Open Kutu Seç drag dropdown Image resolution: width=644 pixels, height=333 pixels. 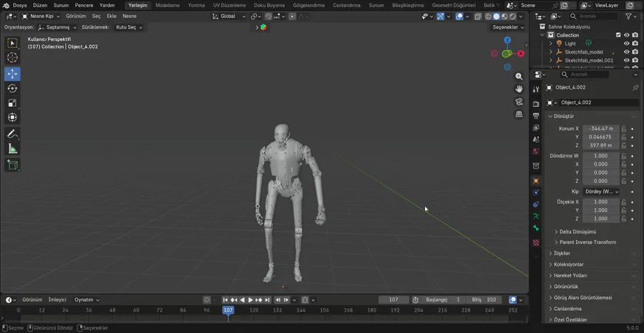pyautogui.click(x=128, y=27)
